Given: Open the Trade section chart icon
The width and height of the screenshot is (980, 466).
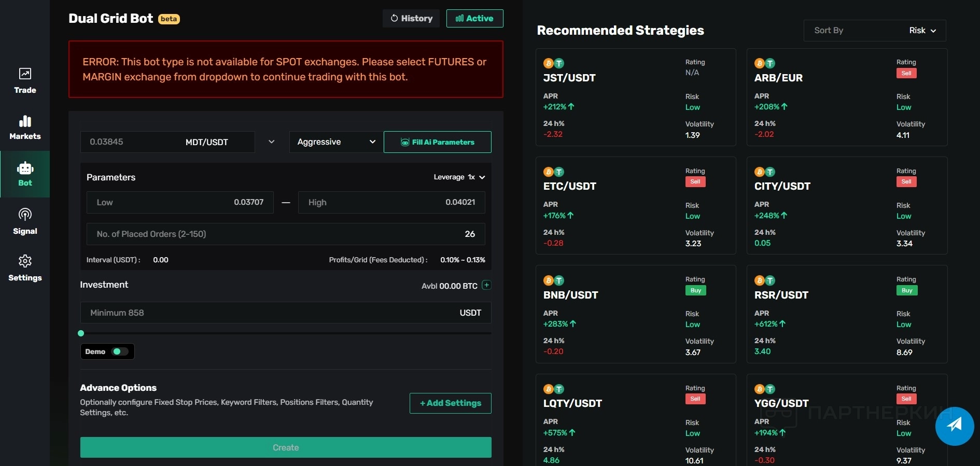Looking at the screenshot, I should [25, 74].
